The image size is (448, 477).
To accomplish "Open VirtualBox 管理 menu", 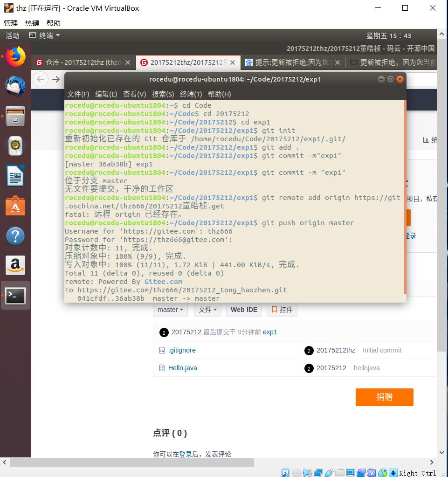I will (11, 23).
